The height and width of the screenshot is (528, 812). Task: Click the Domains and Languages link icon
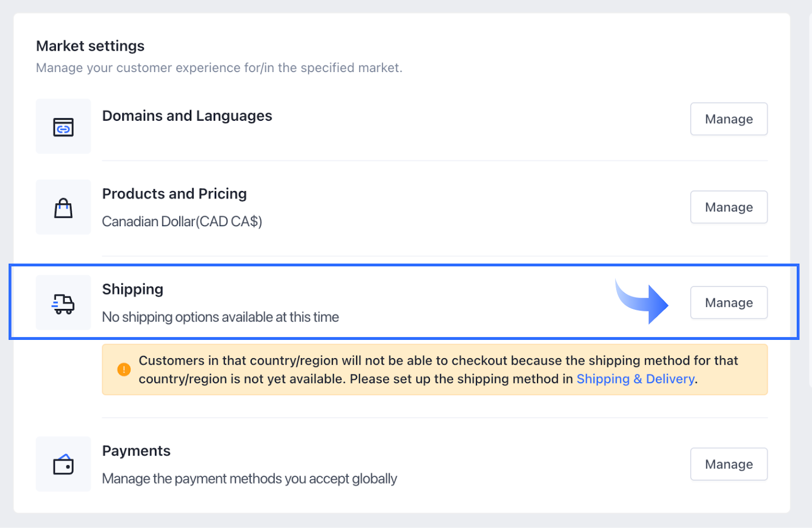coord(63,127)
